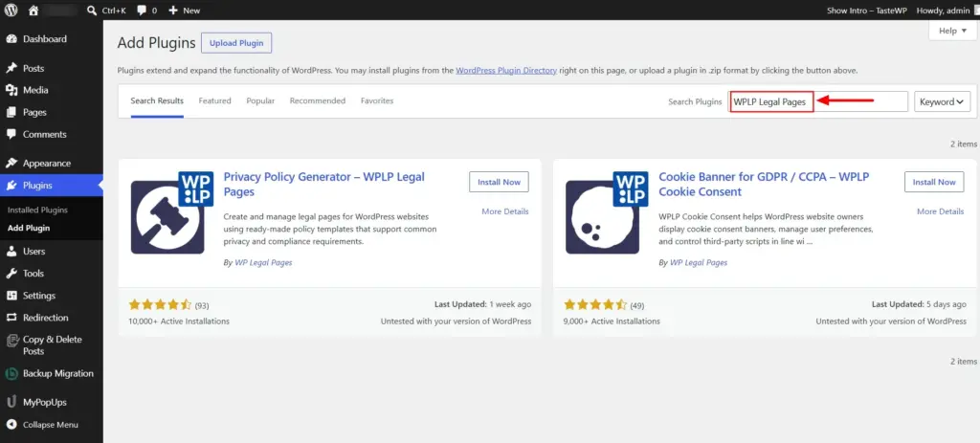This screenshot has height=443, width=980.
Task: Install the Cookie Banner for GDPR plugin
Action: pyautogui.click(x=934, y=182)
